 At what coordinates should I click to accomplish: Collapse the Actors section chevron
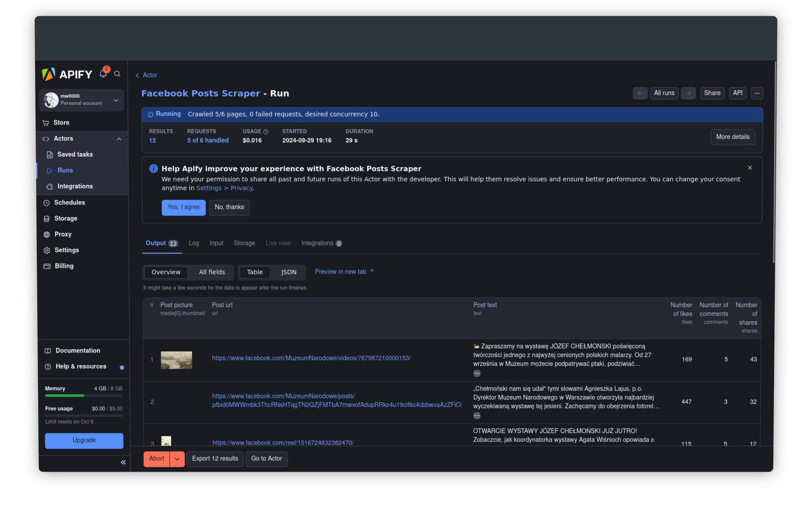pos(119,139)
